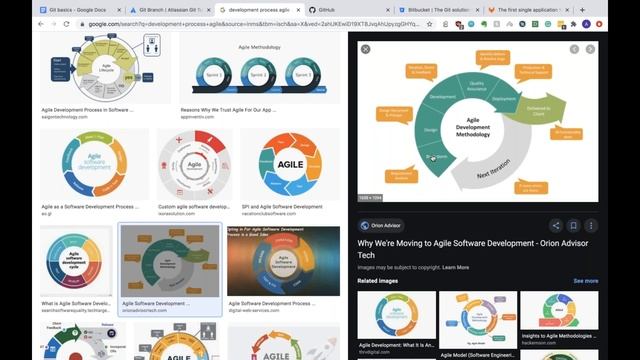Open SPI and Agile Software Development image

tap(290, 164)
